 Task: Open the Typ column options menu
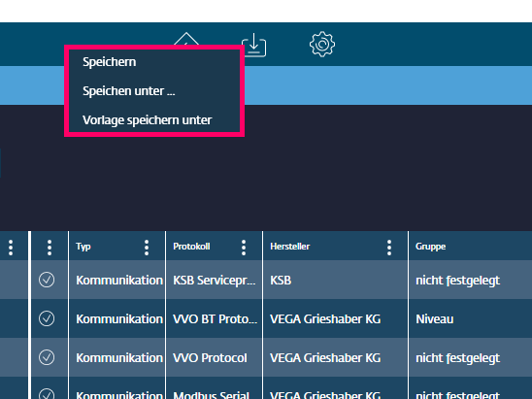[x=147, y=248]
